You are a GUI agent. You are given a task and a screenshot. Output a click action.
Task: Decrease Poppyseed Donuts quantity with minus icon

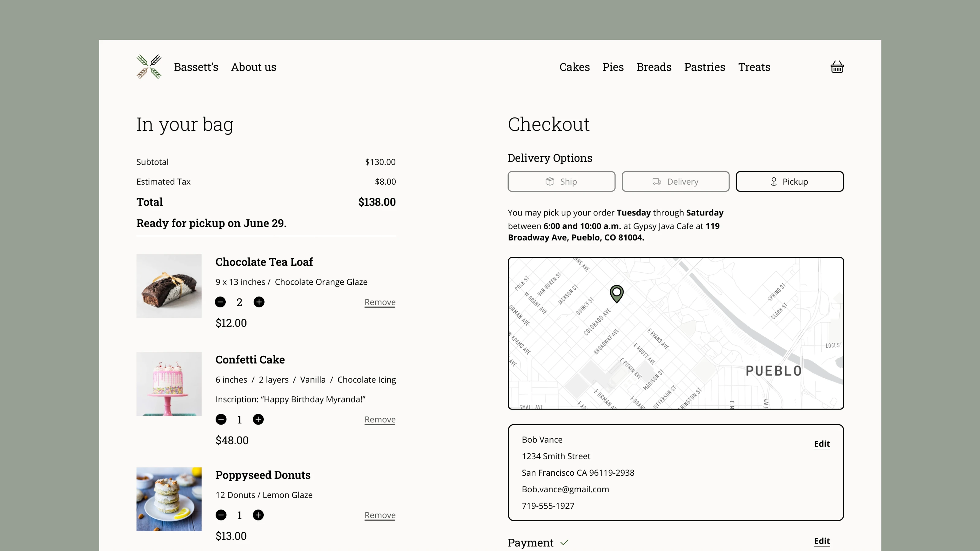pyautogui.click(x=221, y=515)
